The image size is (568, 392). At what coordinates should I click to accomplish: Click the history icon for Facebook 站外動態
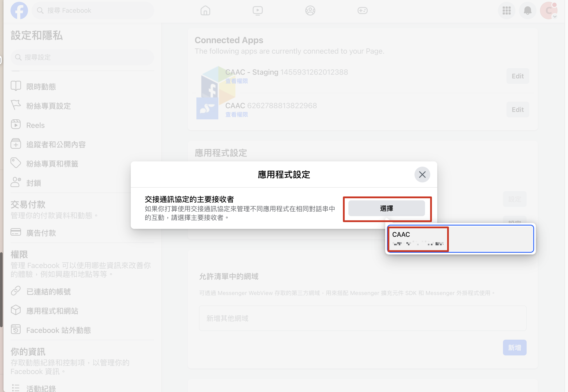pyautogui.click(x=16, y=329)
